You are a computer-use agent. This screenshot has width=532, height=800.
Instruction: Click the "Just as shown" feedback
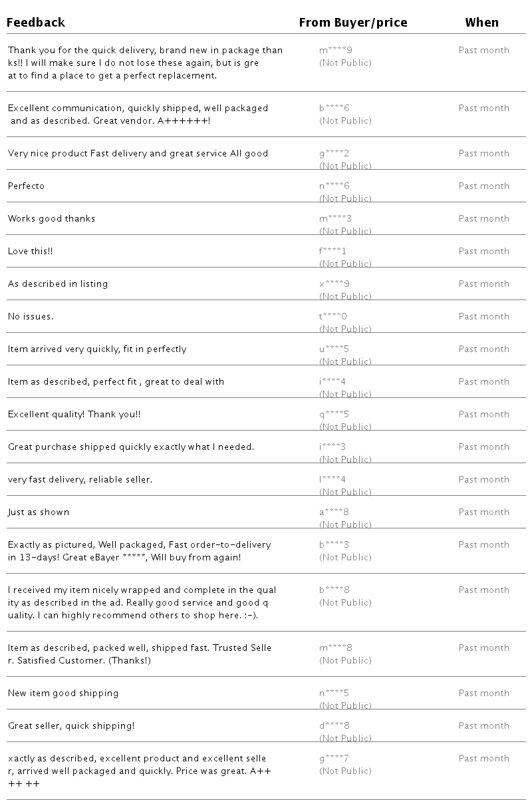click(39, 512)
